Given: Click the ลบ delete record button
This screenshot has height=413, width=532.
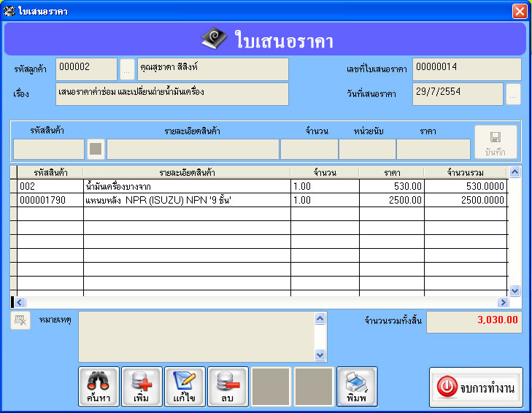Looking at the screenshot, I should pos(228,386).
